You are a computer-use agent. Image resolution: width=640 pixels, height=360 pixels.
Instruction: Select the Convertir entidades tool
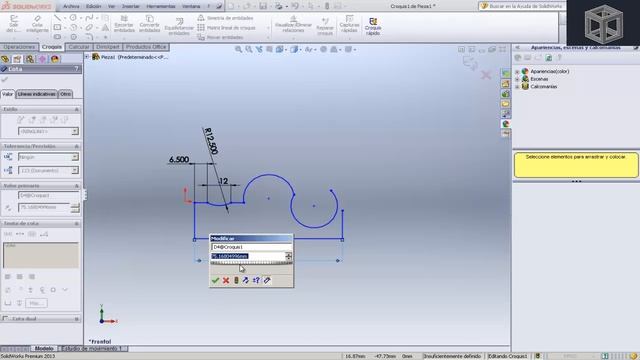coord(149,24)
